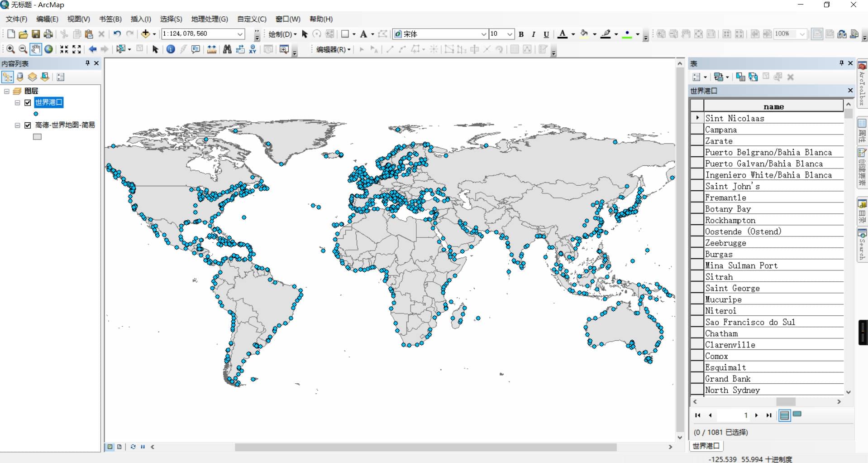Screen dimensions: 868x463
Task: Open the 地理处理(G) menu
Action: pyautogui.click(x=210, y=19)
